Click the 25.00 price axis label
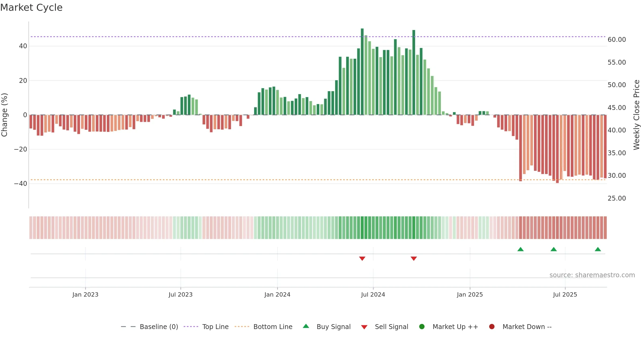Viewport: 644px width, 362px height. click(x=617, y=198)
